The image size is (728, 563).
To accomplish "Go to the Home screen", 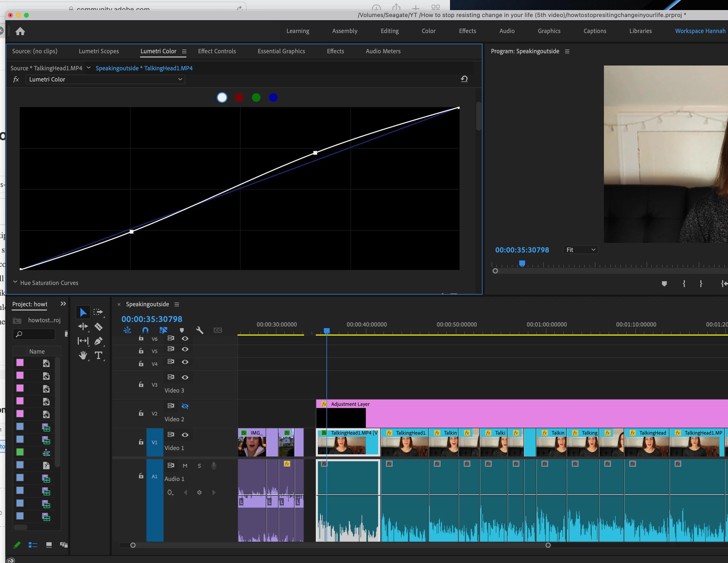I will pyautogui.click(x=20, y=31).
